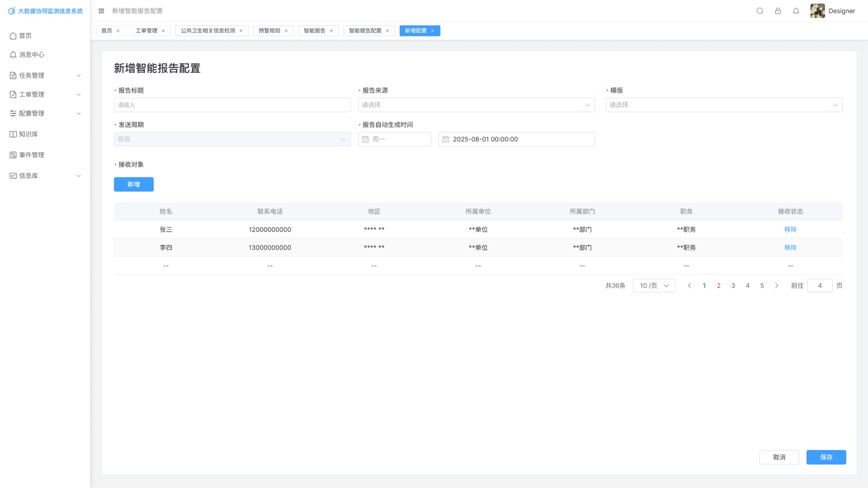Go to page 2
The width and height of the screenshot is (868, 488).
tap(718, 286)
